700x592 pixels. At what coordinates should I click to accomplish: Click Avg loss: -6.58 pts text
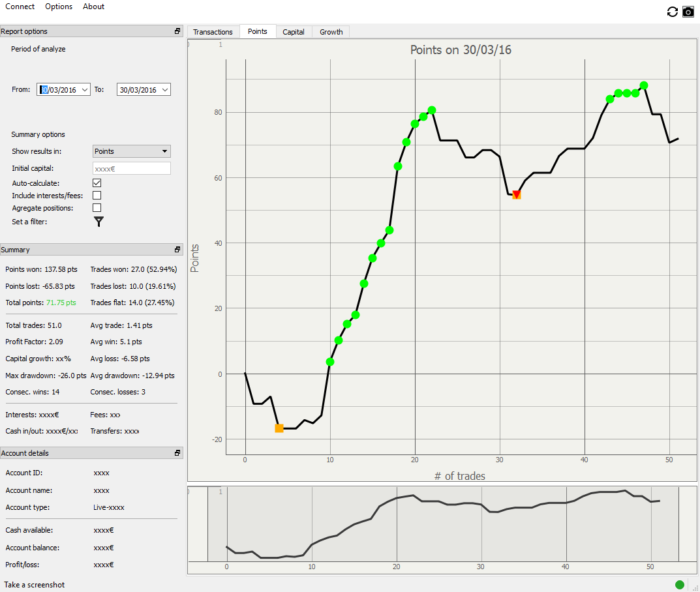pyautogui.click(x=119, y=359)
